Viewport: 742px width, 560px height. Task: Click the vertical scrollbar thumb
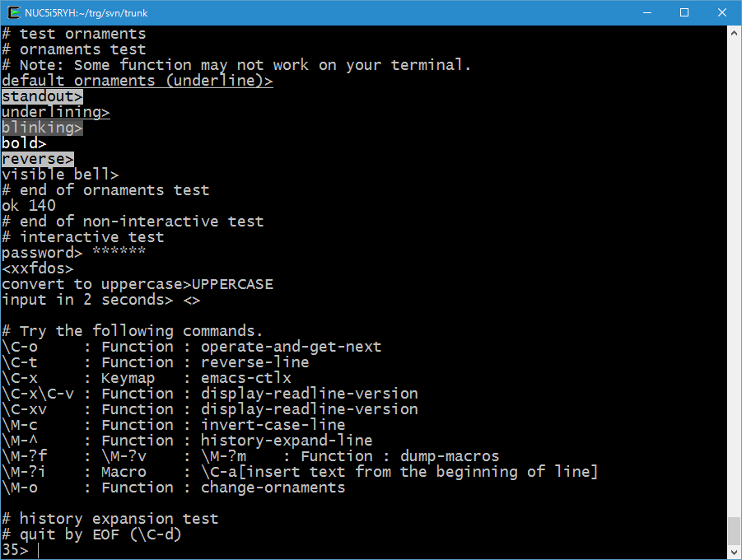pos(734,530)
